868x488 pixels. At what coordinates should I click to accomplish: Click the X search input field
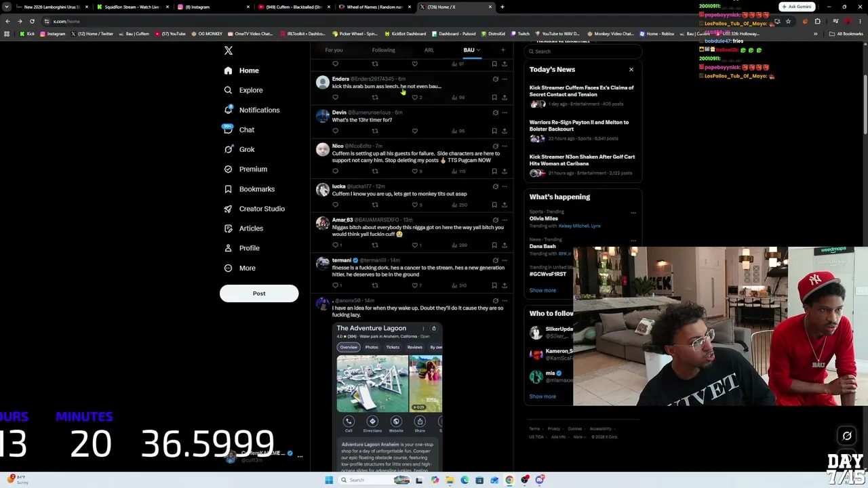tap(583, 52)
